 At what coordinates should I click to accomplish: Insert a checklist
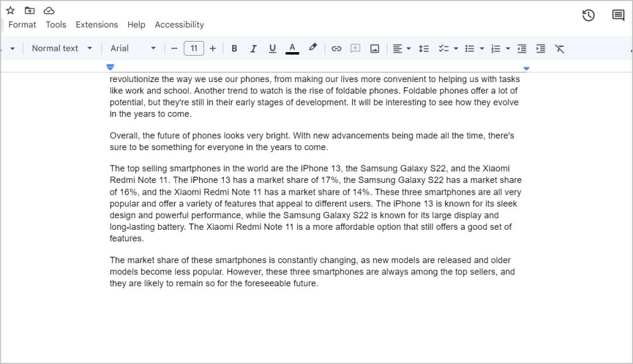tap(444, 49)
